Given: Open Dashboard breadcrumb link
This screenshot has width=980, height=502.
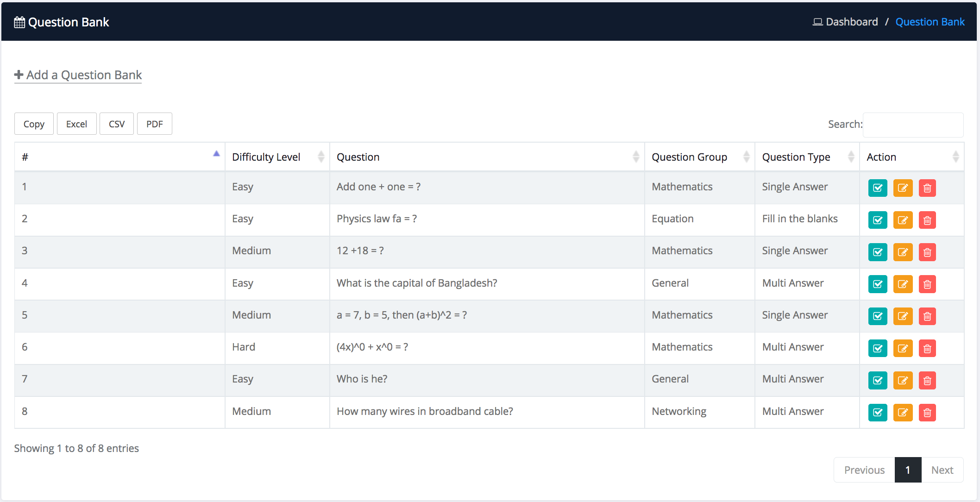Looking at the screenshot, I should [851, 22].
